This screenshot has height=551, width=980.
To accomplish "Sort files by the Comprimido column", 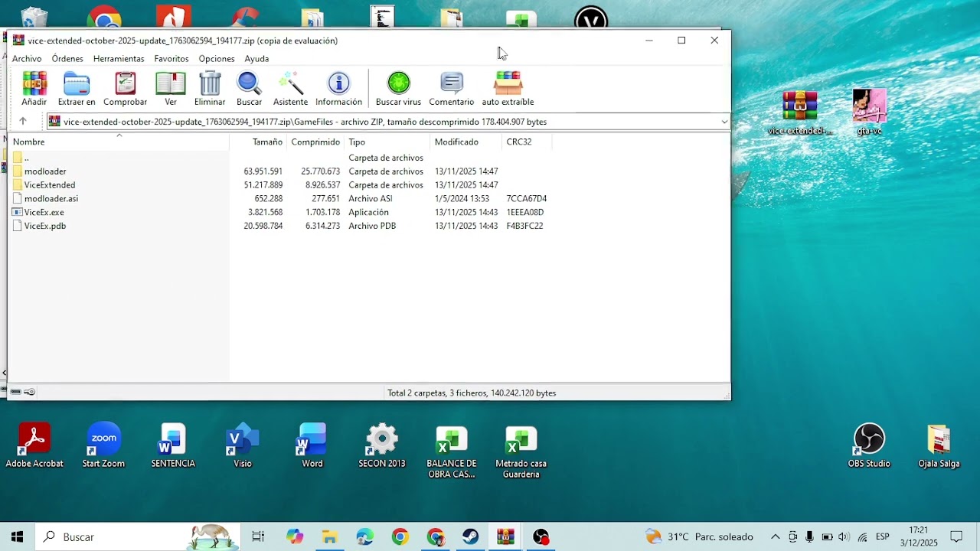I will [x=315, y=142].
